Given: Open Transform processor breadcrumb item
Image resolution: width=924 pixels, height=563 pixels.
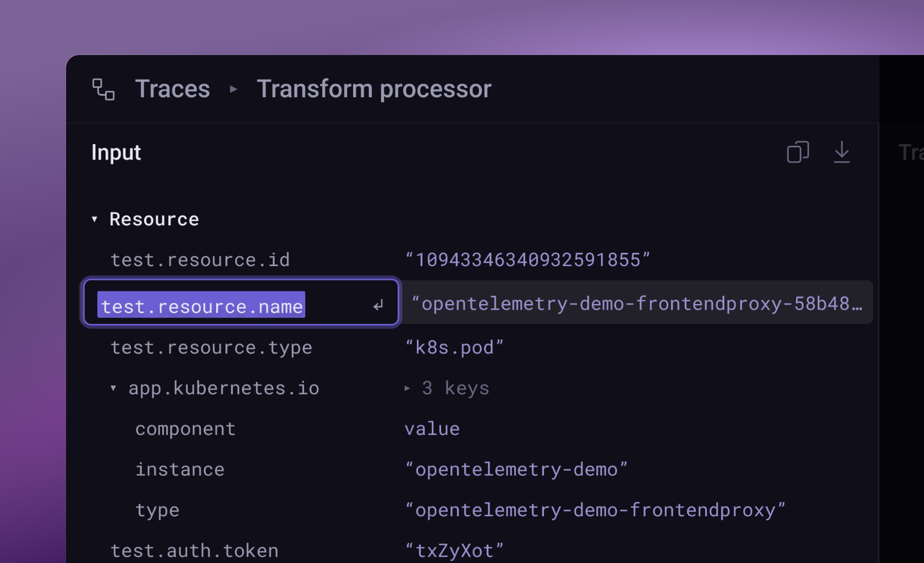Looking at the screenshot, I should coord(374,89).
